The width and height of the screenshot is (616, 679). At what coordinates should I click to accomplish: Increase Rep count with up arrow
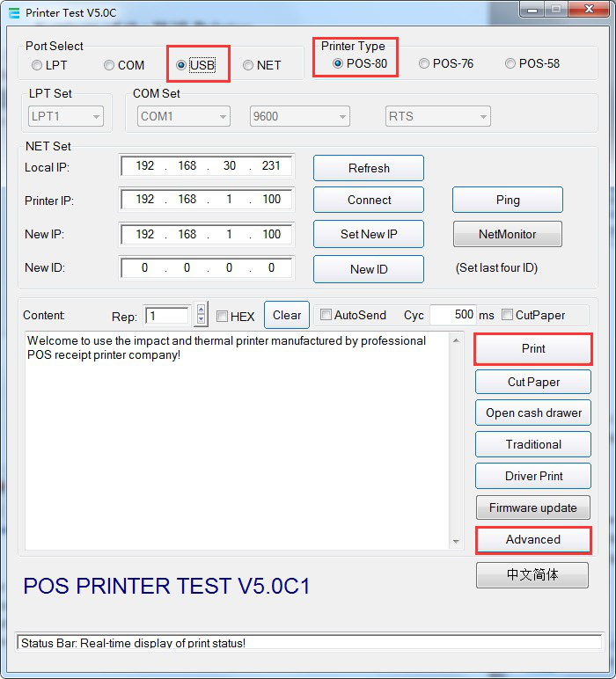coord(201,310)
